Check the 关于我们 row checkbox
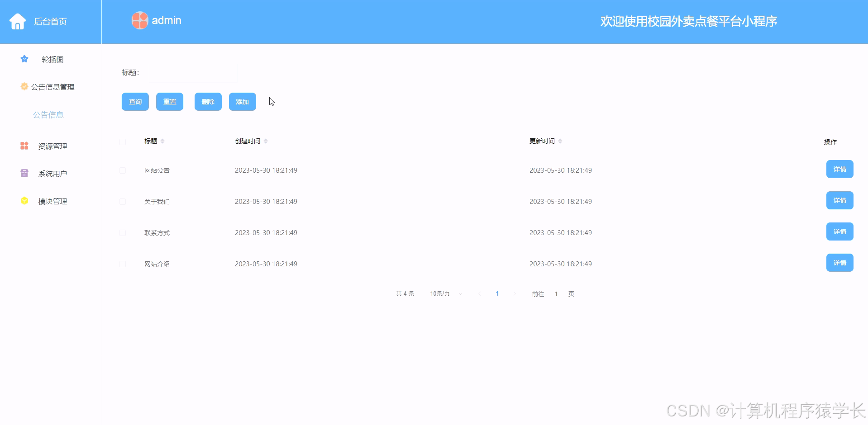This screenshot has height=425, width=868. point(123,202)
